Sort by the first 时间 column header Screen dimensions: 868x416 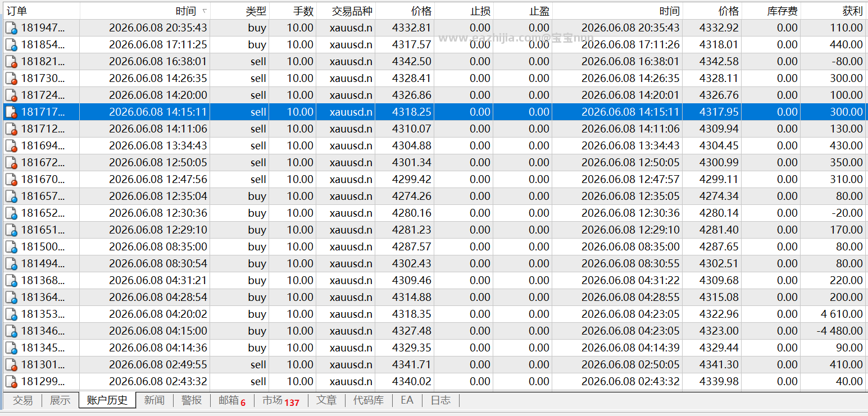(145, 11)
